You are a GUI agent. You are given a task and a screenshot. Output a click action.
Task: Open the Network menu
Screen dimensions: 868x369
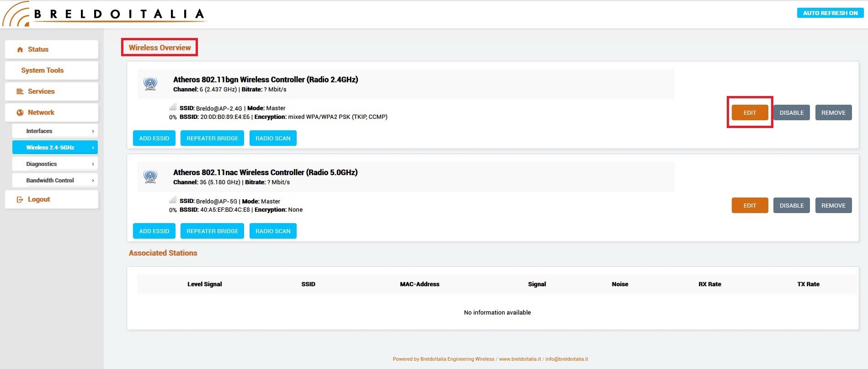[x=52, y=112]
